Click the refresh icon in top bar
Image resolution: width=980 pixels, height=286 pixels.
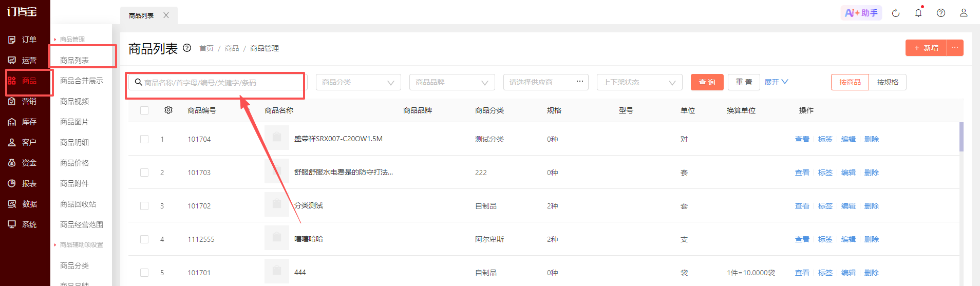(x=896, y=13)
